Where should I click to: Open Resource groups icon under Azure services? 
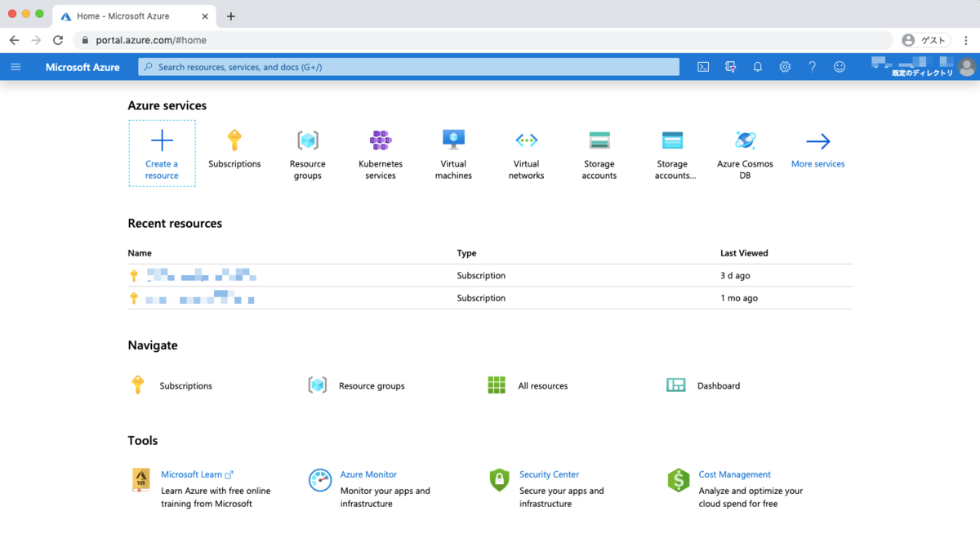pyautogui.click(x=308, y=140)
